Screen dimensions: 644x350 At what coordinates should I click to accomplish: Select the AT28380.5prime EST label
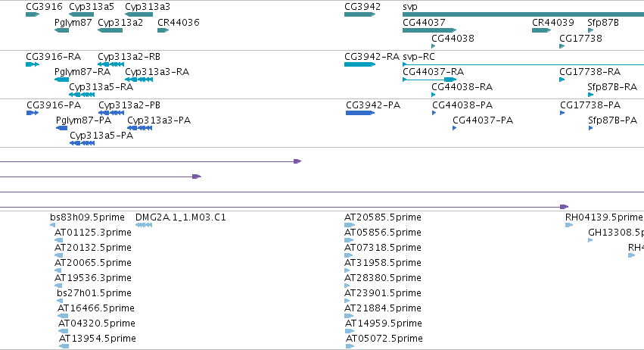(x=383, y=278)
